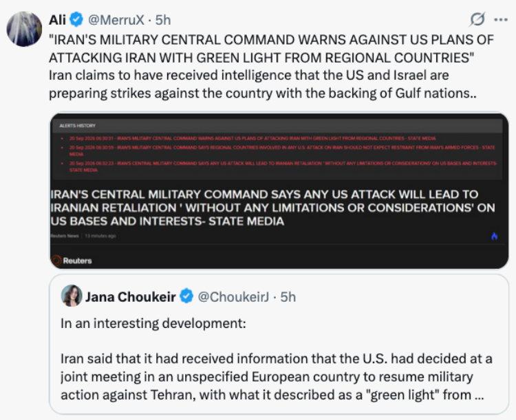Viewport: 516px width, 420px height.
Task: Click Ali's blue verified badge
Action: click(x=76, y=20)
